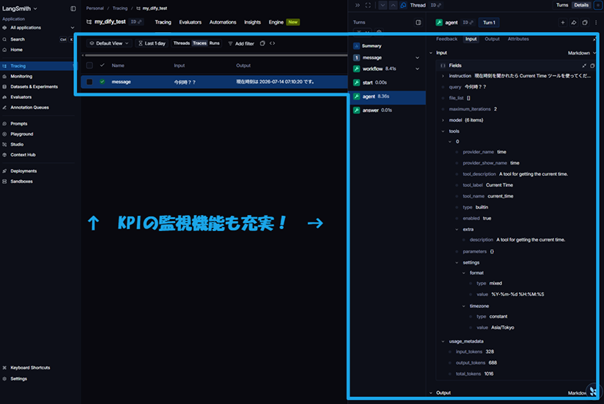Click the Add filter button
The width and height of the screenshot is (604, 404).
click(x=241, y=44)
